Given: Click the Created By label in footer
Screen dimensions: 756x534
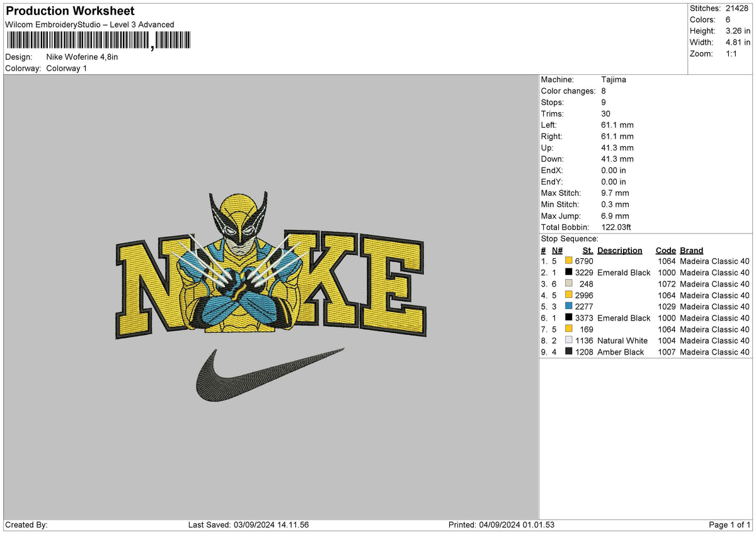Looking at the screenshot, I should pyautogui.click(x=26, y=525).
